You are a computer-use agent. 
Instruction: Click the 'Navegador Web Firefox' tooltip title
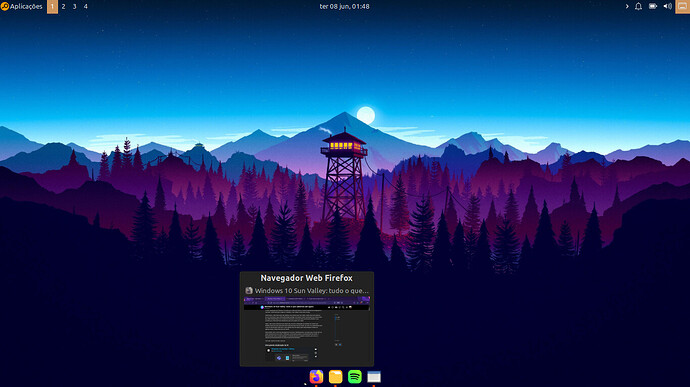point(307,278)
